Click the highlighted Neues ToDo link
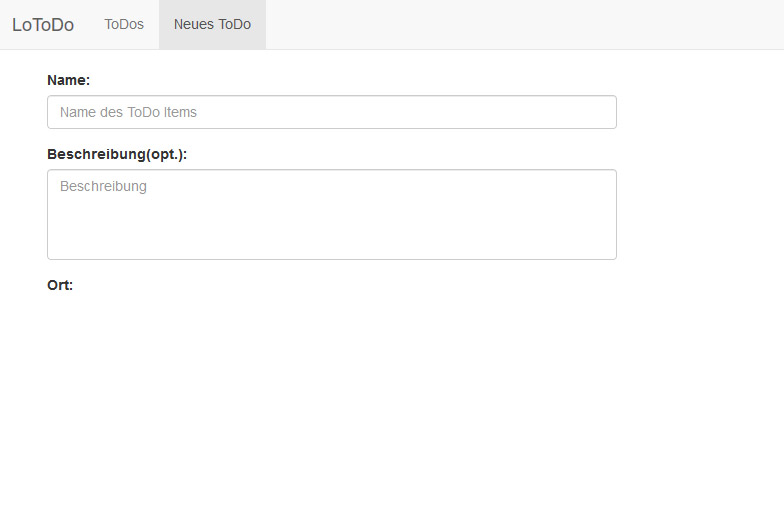784x511 pixels. click(x=212, y=24)
